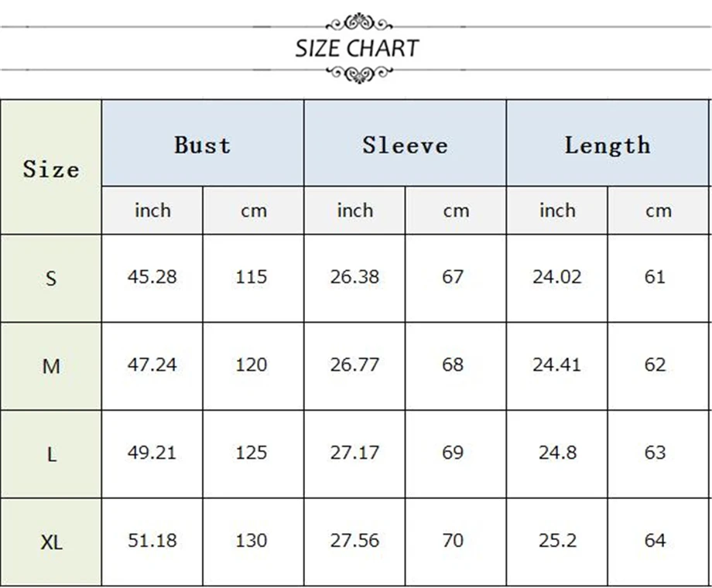
Task: Select the S size row label
Action: (51, 279)
